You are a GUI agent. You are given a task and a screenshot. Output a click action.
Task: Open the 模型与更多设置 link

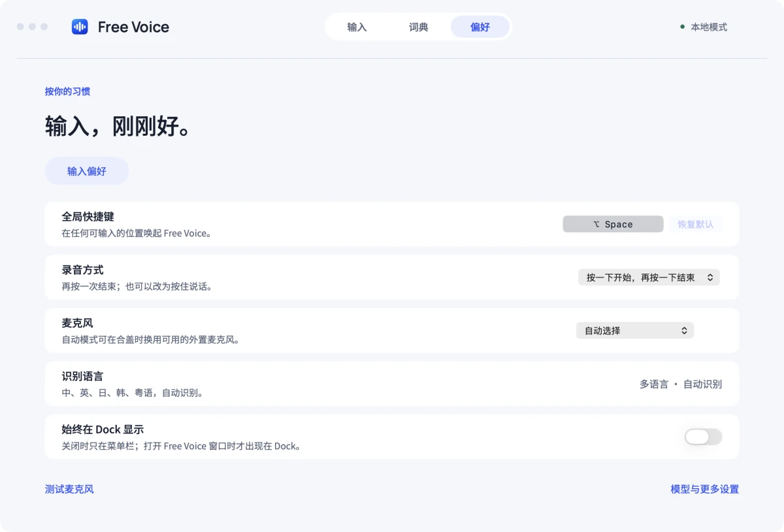[704, 489]
